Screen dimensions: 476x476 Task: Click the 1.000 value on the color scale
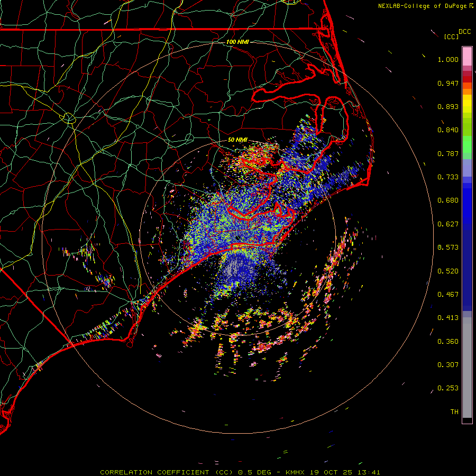448,59
